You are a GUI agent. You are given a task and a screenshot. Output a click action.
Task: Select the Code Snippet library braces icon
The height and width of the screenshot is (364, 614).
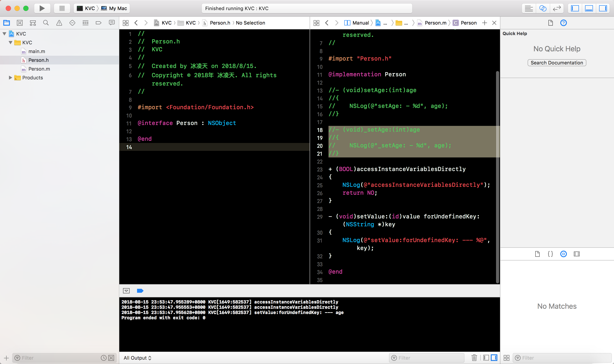(x=550, y=254)
